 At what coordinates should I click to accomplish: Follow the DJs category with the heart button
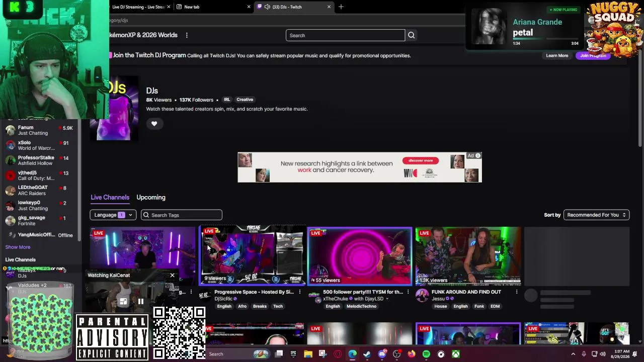pyautogui.click(x=154, y=124)
